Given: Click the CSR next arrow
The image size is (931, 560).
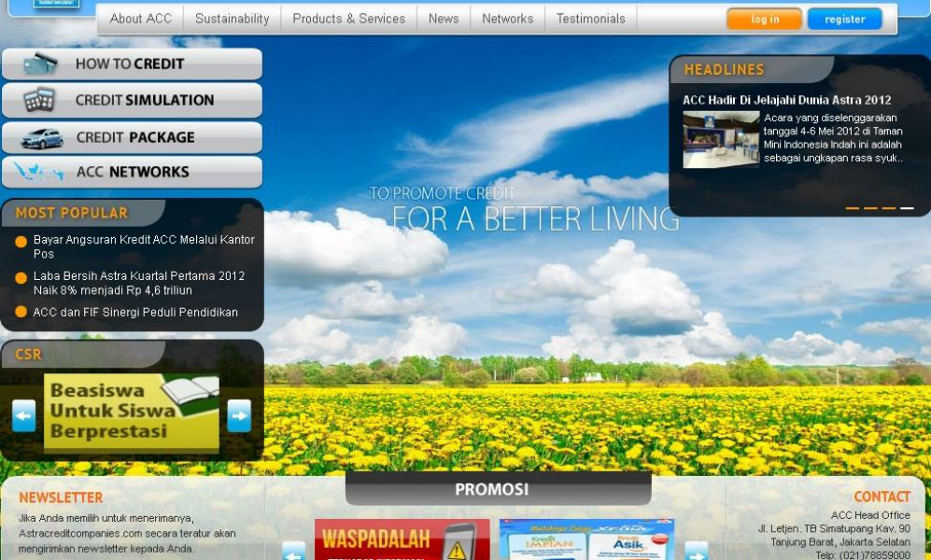Looking at the screenshot, I should coord(239,416).
